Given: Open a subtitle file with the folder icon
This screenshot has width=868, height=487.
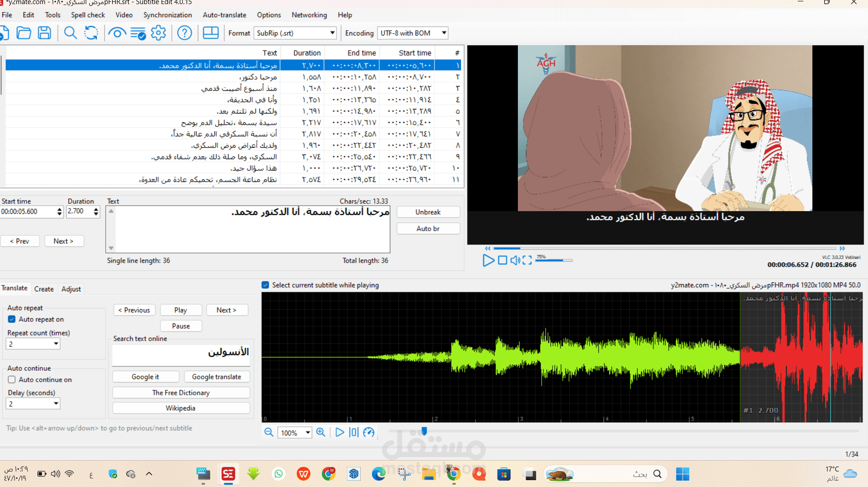Looking at the screenshot, I should point(24,33).
